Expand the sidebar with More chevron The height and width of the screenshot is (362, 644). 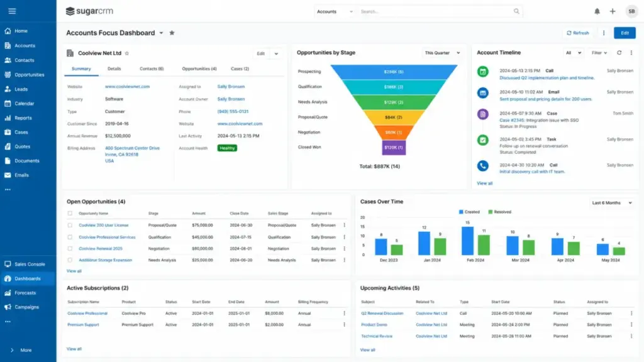[x=12, y=350]
